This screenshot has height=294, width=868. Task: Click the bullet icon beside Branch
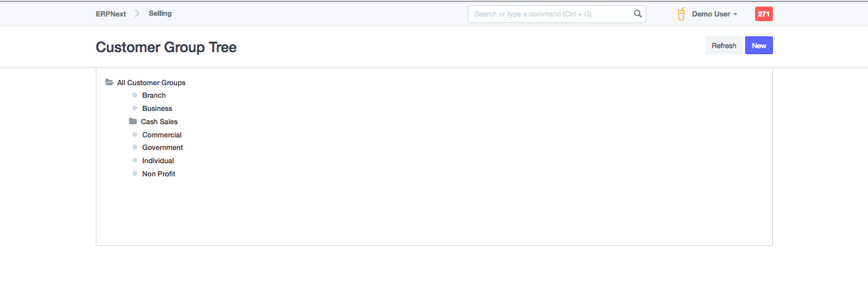(x=135, y=95)
